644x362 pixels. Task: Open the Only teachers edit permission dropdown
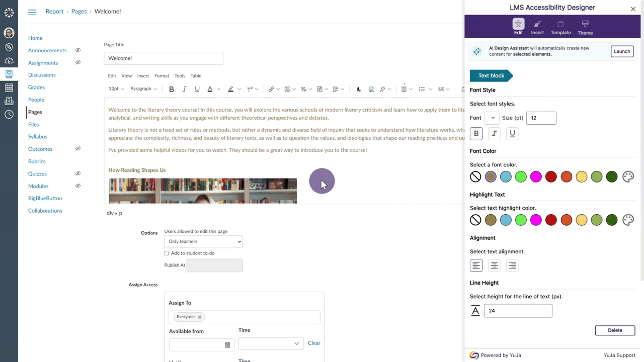(x=204, y=242)
